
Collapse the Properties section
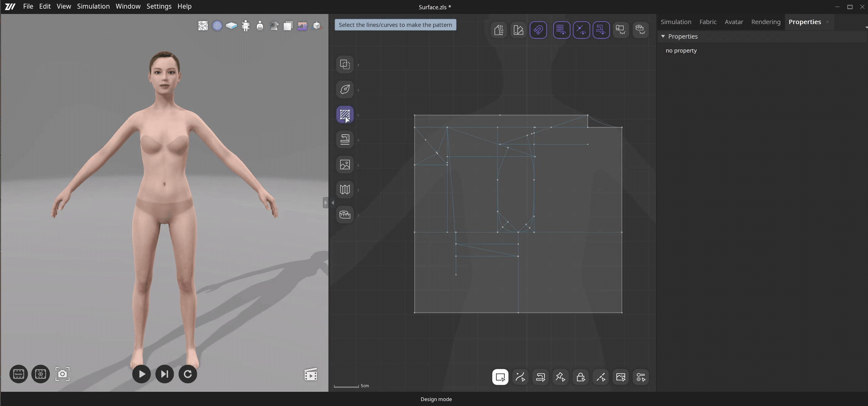pyautogui.click(x=662, y=36)
